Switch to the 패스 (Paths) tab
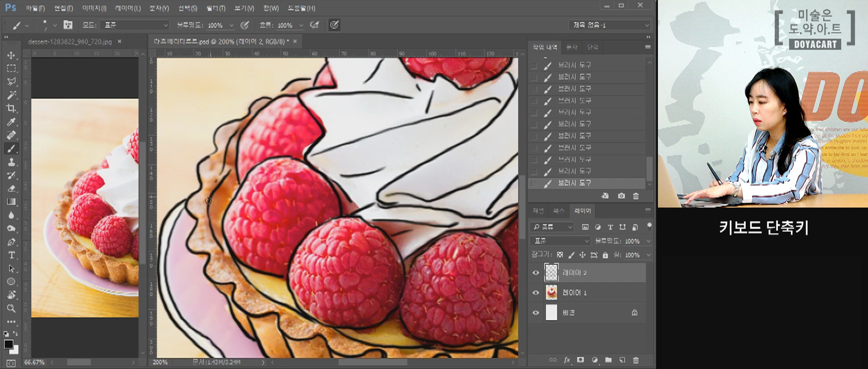 click(x=559, y=211)
